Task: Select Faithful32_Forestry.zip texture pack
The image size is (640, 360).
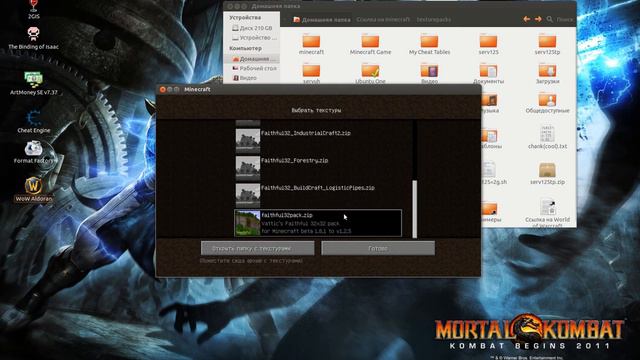Action: point(318,168)
